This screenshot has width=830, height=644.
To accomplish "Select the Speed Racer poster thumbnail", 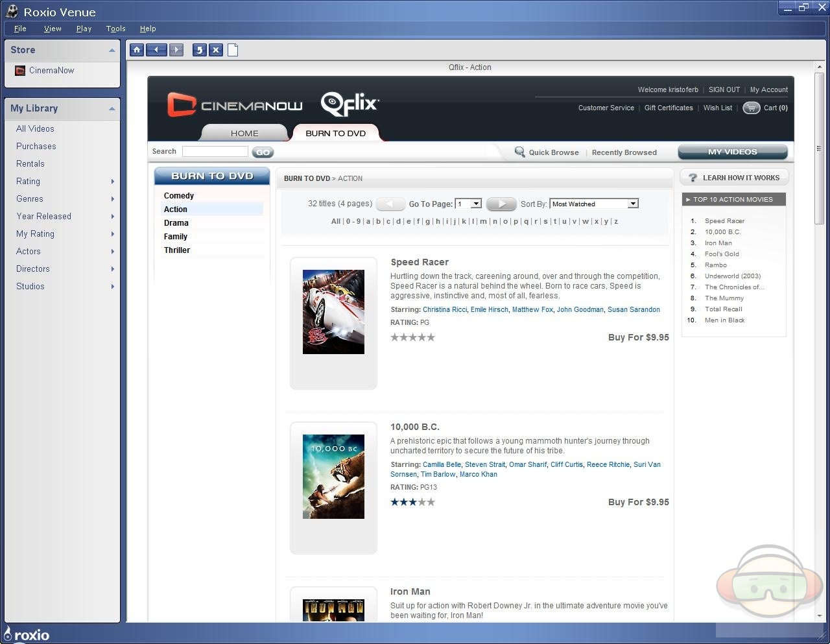I will pyautogui.click(x=333, y=312).
